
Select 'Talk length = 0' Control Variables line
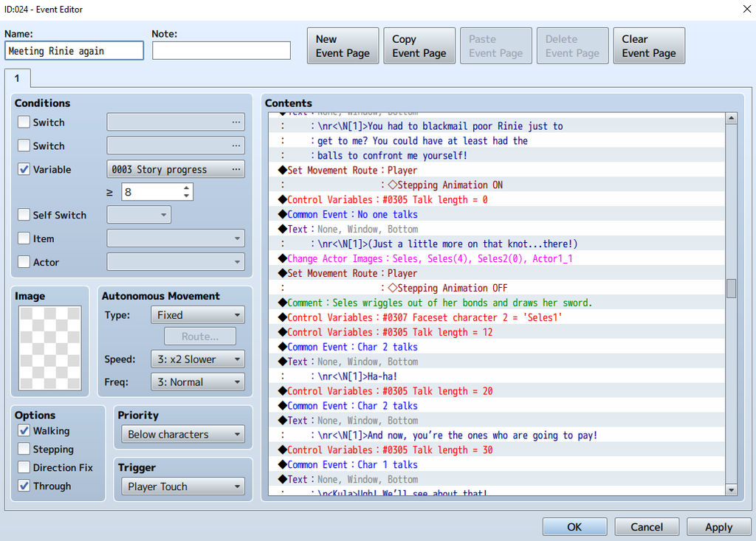coord(497,199)
